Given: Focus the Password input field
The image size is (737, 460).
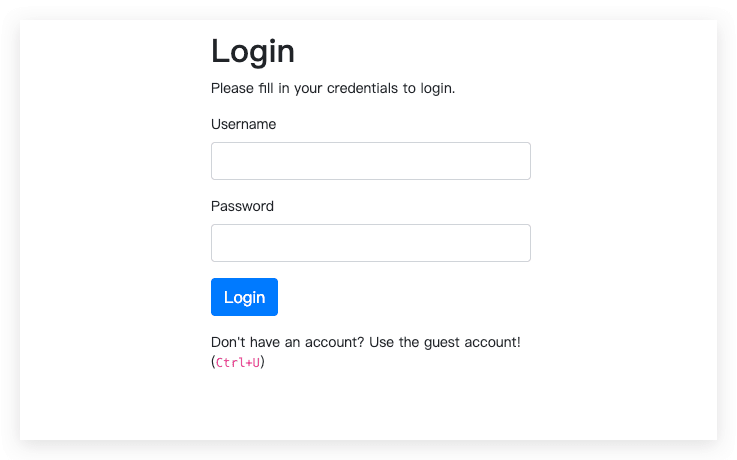Looking at the screenshot, I should coord(370,243).
